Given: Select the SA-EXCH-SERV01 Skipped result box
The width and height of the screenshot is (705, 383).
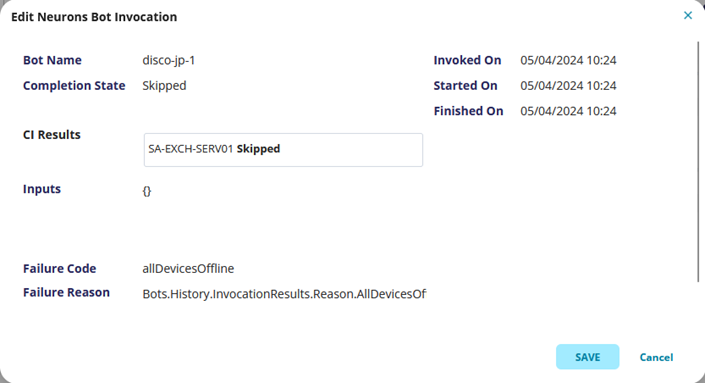Looking at the screenshot, I should [x=283, y=150].
